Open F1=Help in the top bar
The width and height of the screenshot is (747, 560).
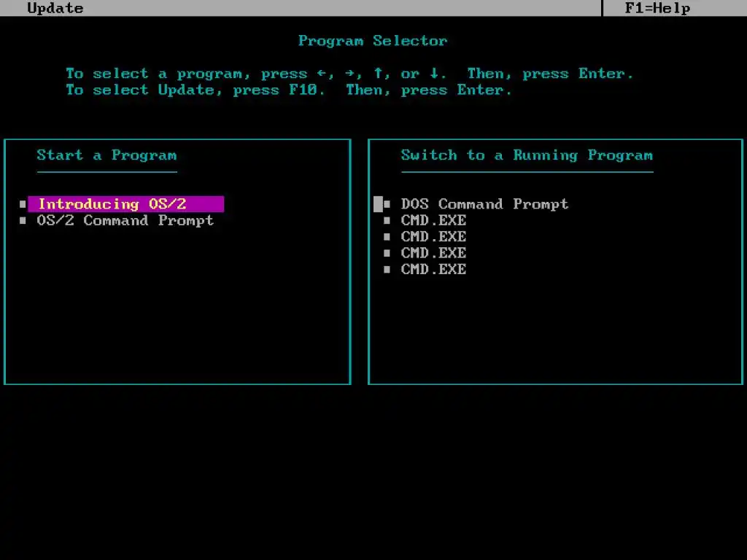657,8
